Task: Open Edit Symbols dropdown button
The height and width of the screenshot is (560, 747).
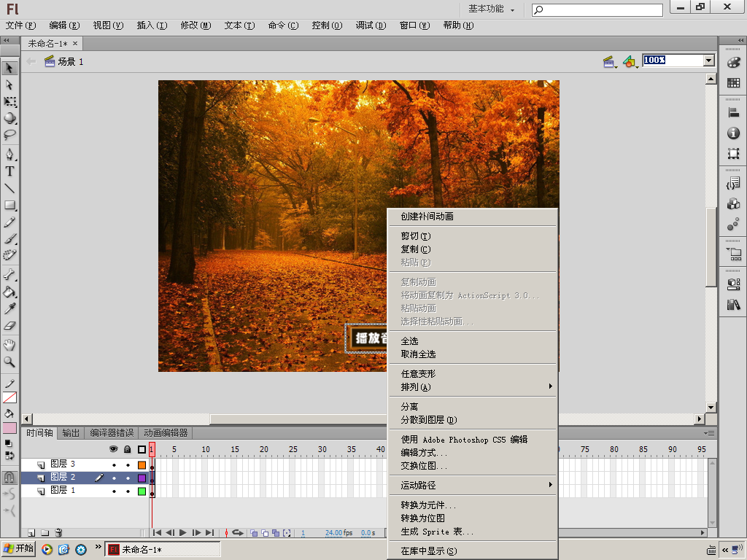Action: tap(630, 61)
